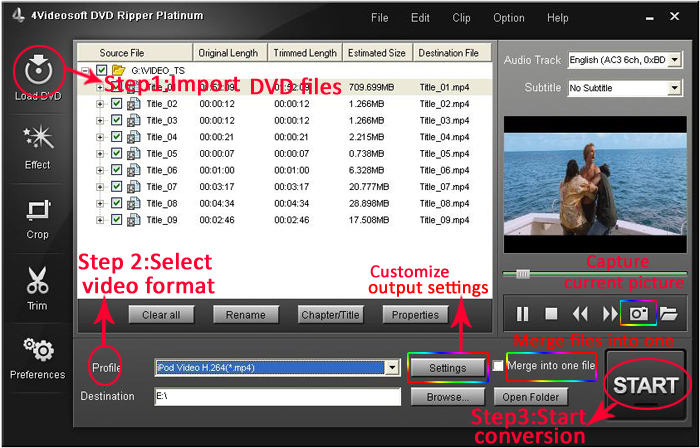Viewport: 700px width, 448px height.
Task: Click the Destination path field
Action: click(277, 396)
